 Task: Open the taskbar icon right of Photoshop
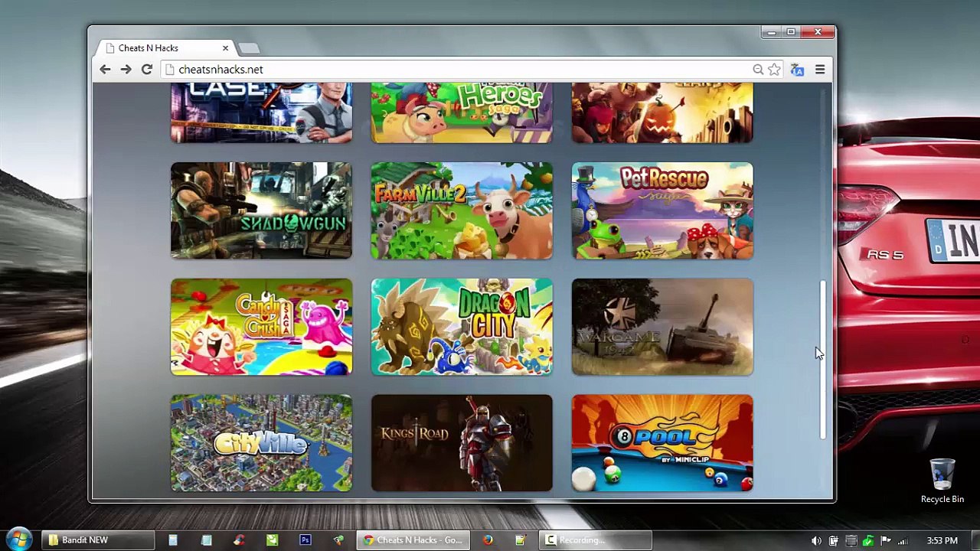[x=338, y=540]
